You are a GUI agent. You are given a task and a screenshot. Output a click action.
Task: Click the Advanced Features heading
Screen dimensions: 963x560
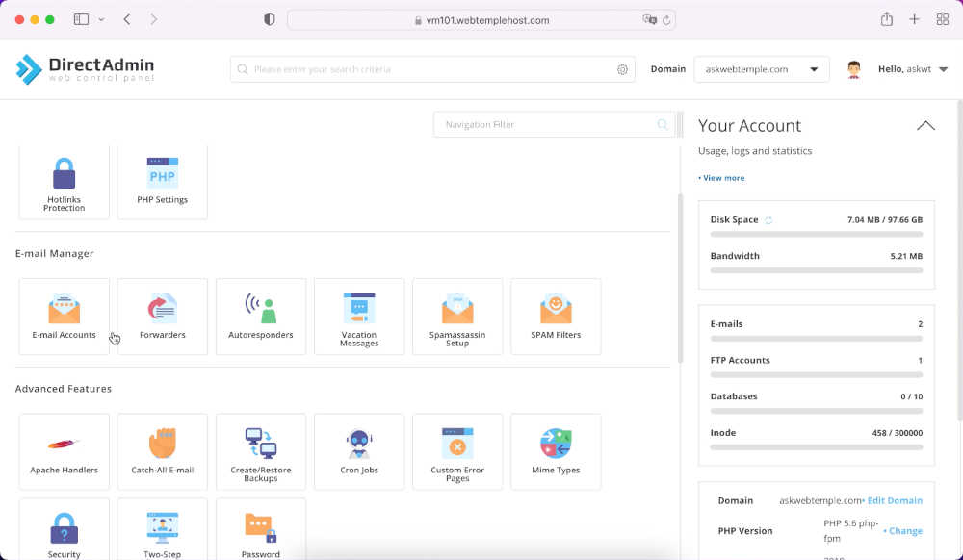[x=64, y=389]
